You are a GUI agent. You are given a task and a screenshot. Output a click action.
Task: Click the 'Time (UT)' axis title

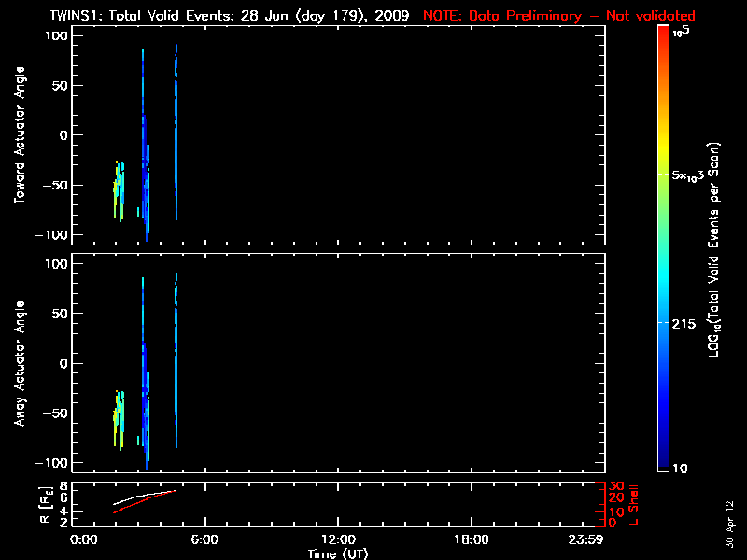337,553
